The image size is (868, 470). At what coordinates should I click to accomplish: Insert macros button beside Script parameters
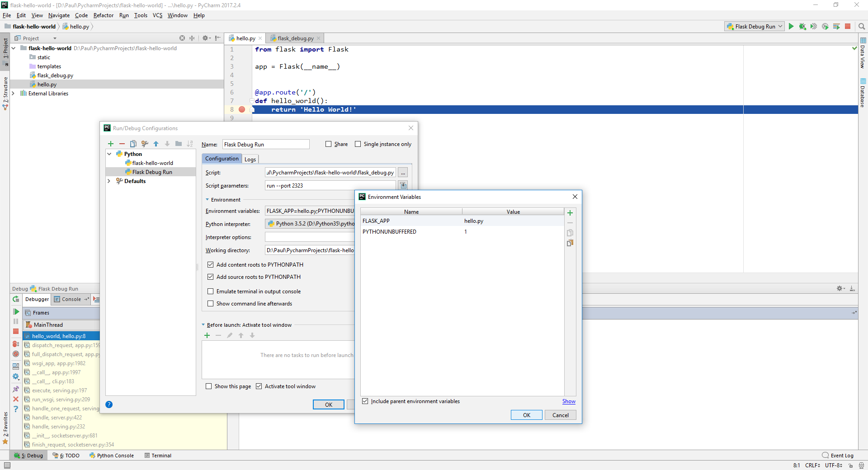pos(403,185)
